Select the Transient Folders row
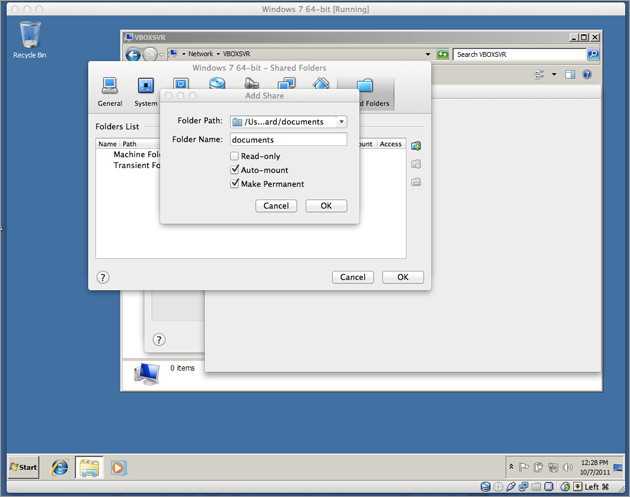The height and width of the screenshot is (497, 630). [137, 165]
